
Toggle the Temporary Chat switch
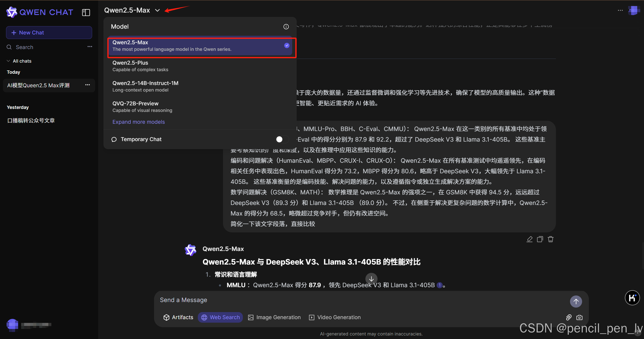282,139
